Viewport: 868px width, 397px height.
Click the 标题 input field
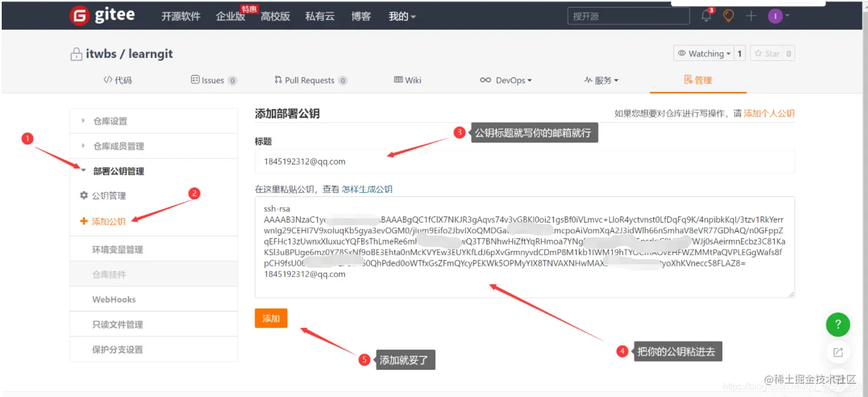(525, 161)
